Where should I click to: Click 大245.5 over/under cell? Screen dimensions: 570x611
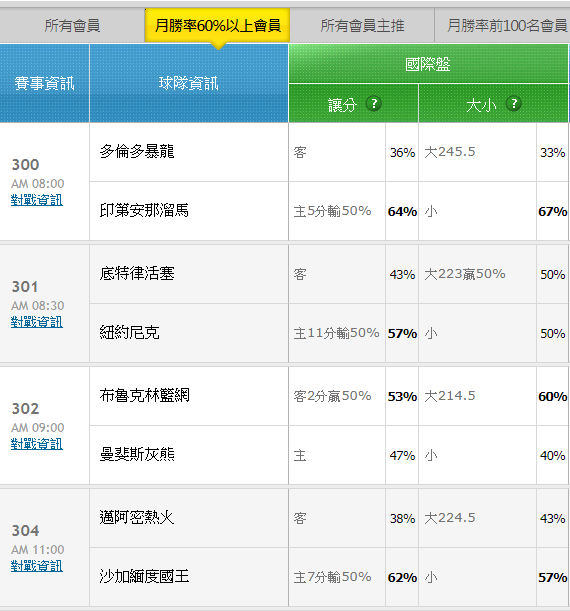[x=477, y=152]
